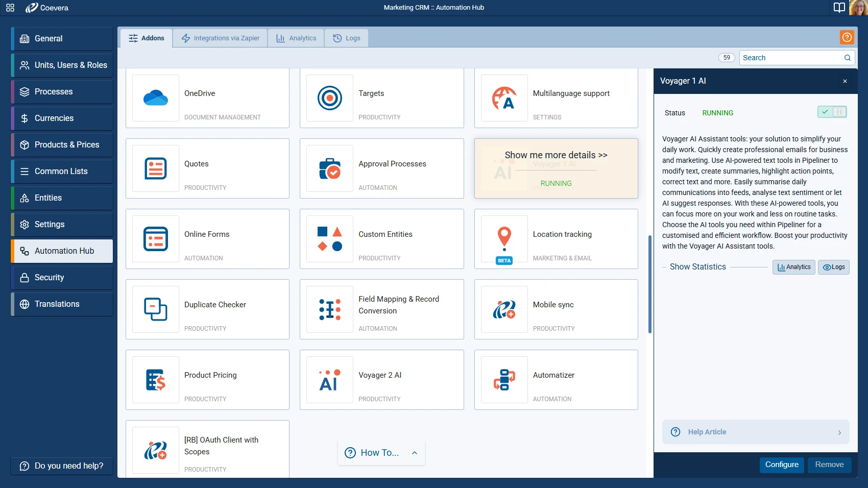Expand the How To... menu

tap(381, 453)
